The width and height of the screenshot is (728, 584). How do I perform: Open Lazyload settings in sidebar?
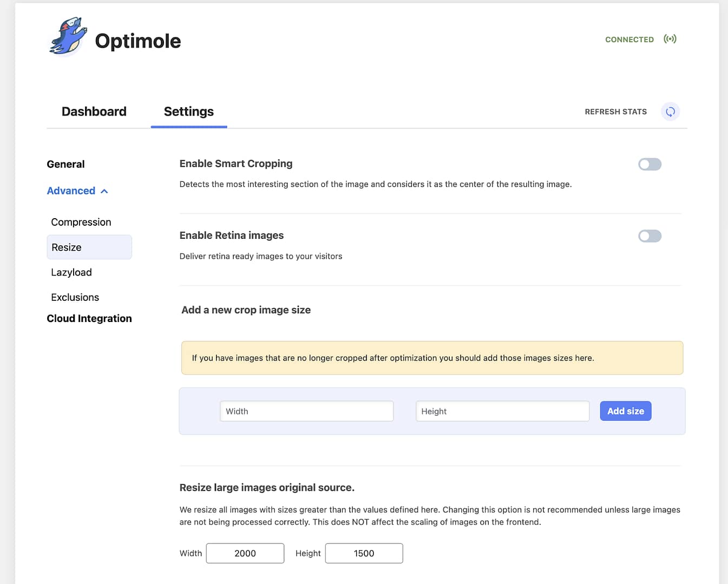click(71, 272)
